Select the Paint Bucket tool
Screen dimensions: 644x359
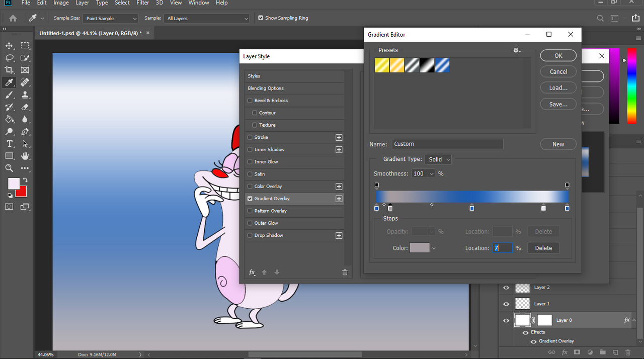[9, 119]
